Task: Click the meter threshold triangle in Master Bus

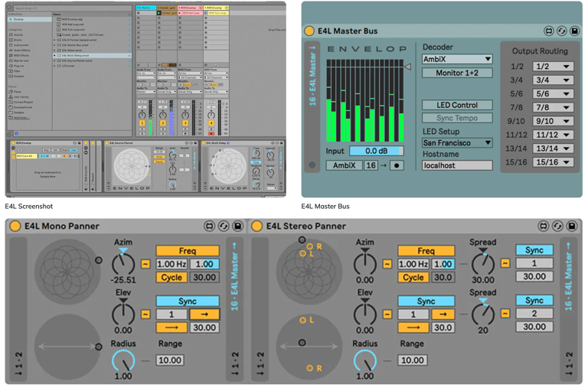Action: pos(407,67)
